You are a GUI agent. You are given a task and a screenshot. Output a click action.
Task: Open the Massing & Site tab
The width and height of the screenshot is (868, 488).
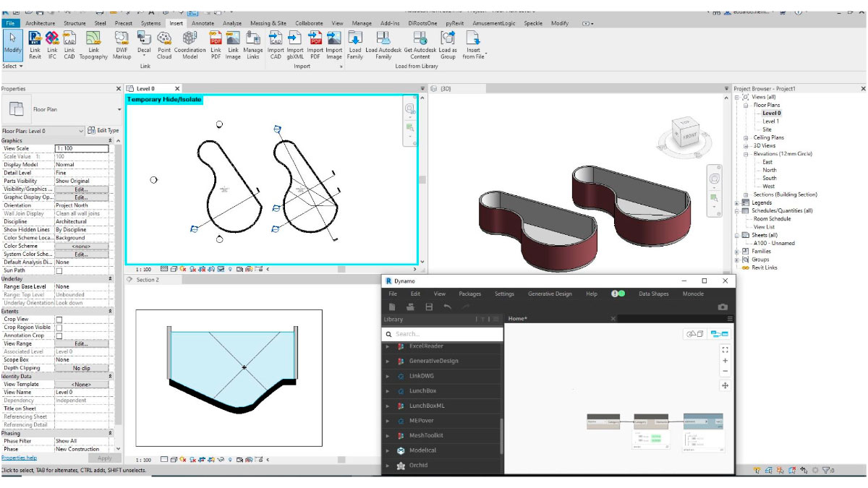tap(268, 23)
